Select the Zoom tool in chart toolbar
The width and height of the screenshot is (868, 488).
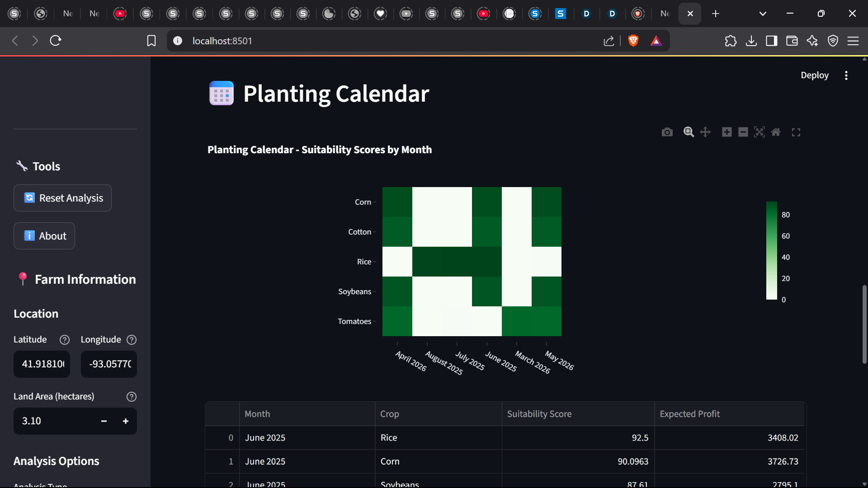pyautogui.click(x=689, y=132)
